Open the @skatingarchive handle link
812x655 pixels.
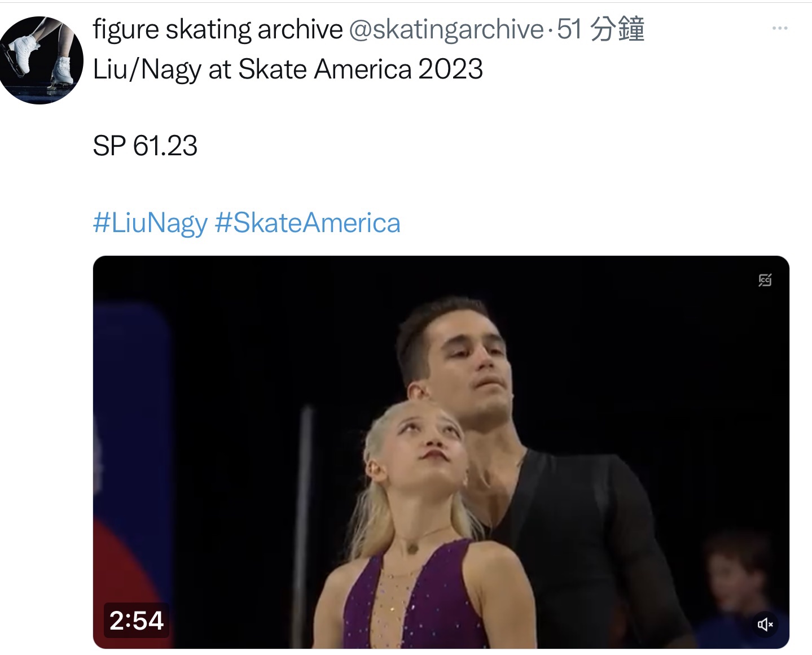pos(446,29)
